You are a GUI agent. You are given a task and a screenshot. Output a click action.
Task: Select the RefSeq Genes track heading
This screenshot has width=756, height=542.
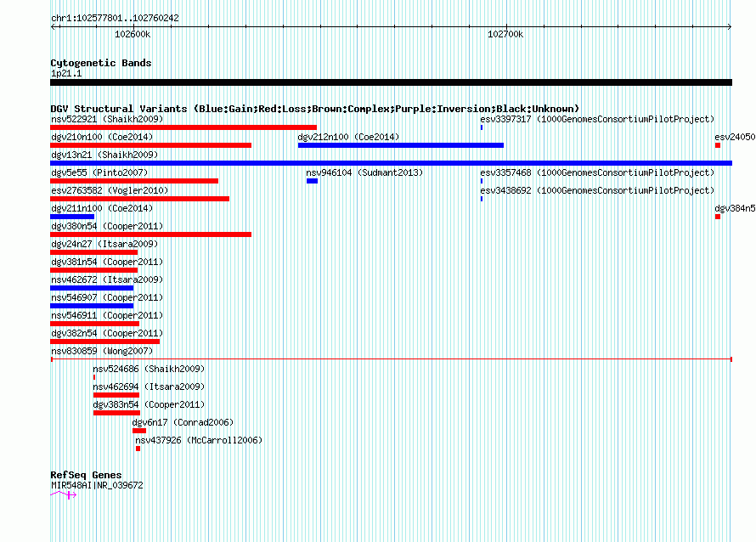pyautogui.click(x=86, y=475)
